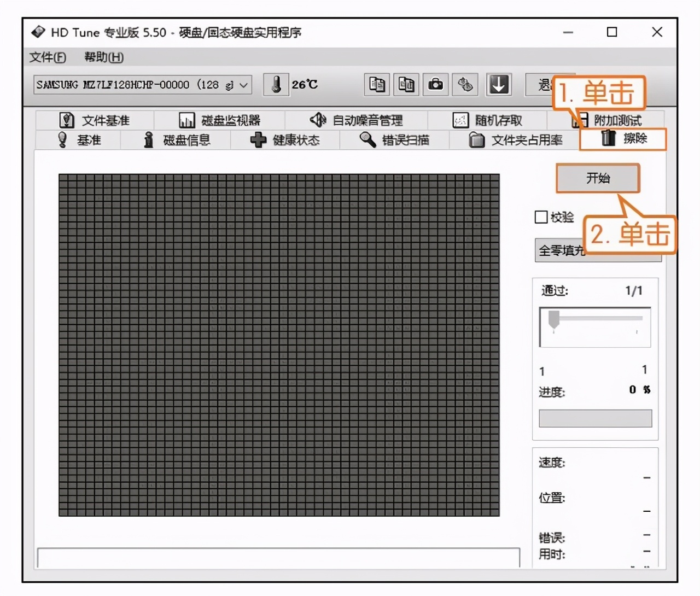Minimize the HD Tune window

568,32
